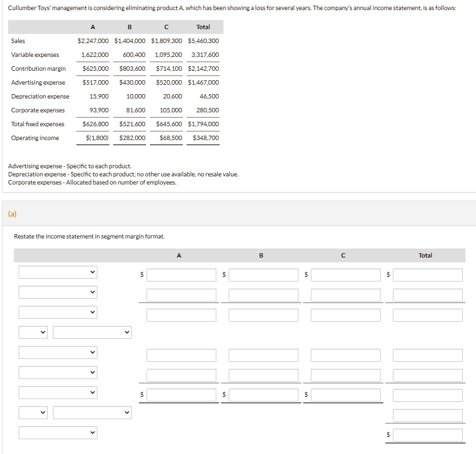
Task: Click fifth-row input under Total column
Action: [428, 355]
